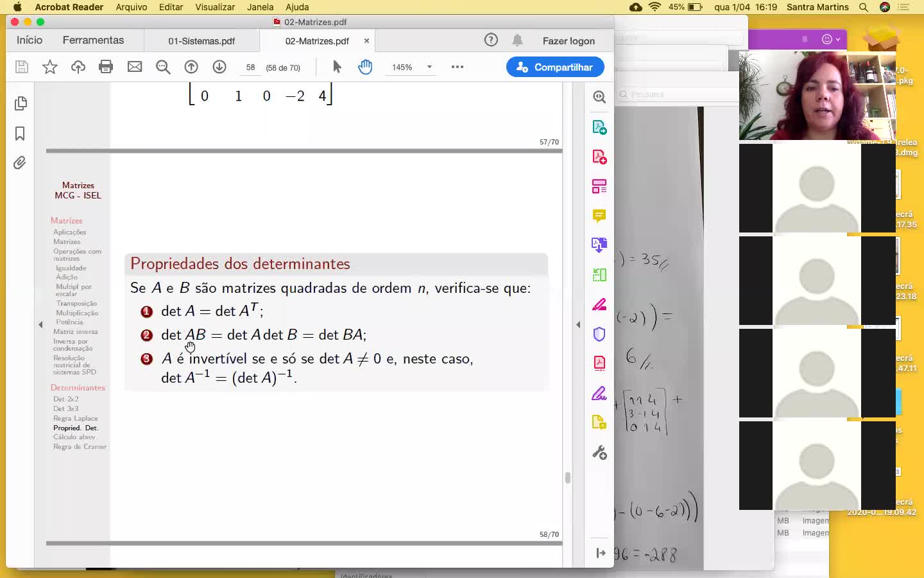Collapse the right tools pane arrow
The image size is (924, 578).
pos(578,325)
